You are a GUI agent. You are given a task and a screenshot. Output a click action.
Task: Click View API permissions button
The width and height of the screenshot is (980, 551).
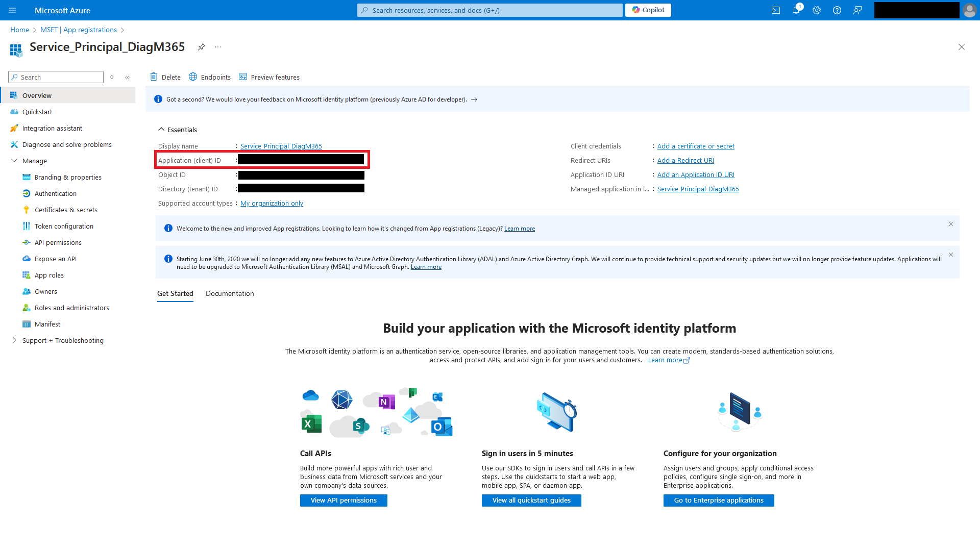(x=344, y=500)
